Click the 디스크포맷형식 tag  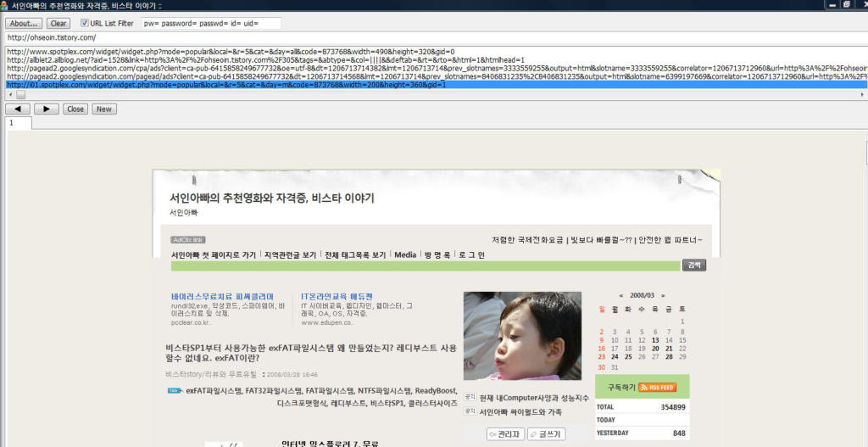click(x=302, y=403)
